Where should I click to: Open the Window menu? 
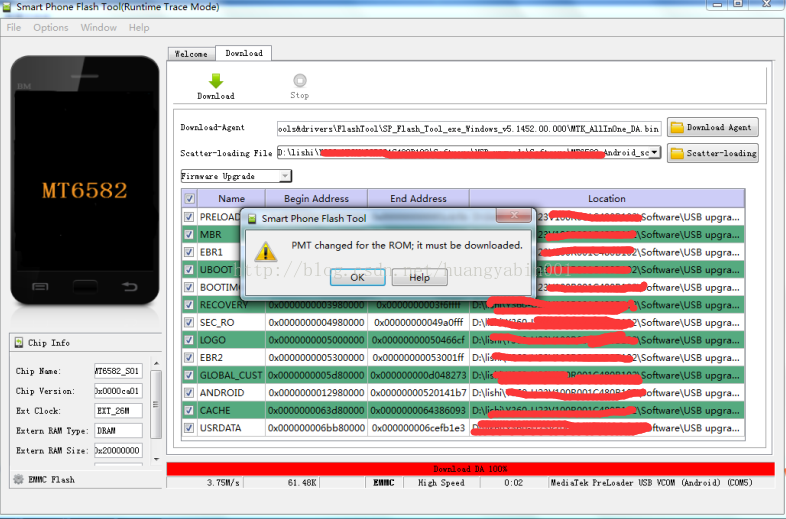(98, 28)
